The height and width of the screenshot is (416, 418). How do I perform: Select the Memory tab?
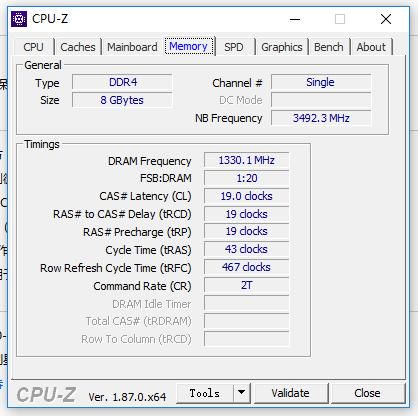click(x=188, y=46)
